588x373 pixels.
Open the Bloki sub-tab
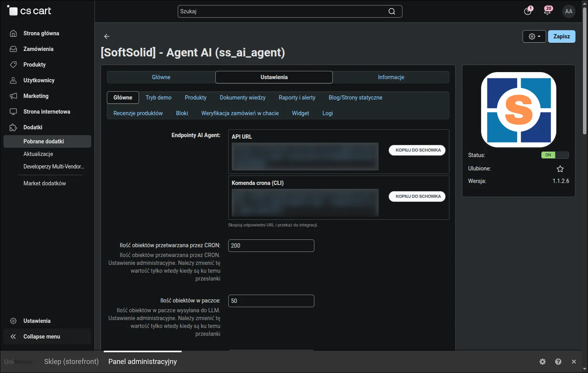(x=182, y=113)
